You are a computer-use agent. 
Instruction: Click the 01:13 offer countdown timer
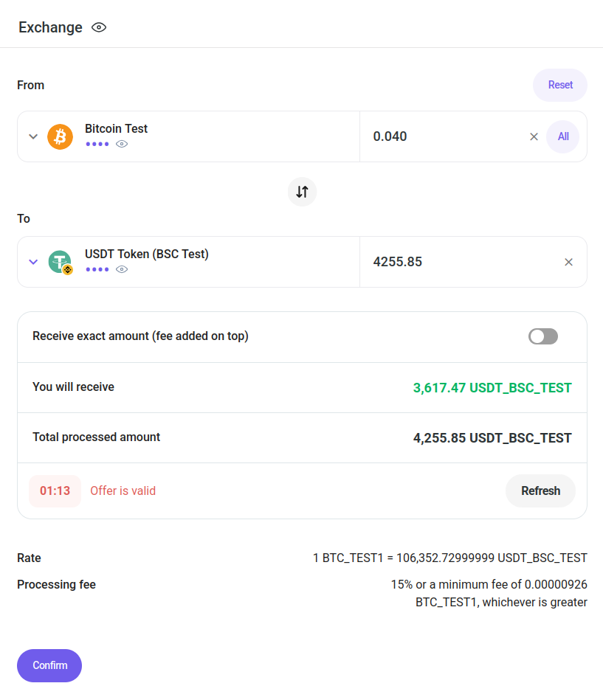[55, 491]
